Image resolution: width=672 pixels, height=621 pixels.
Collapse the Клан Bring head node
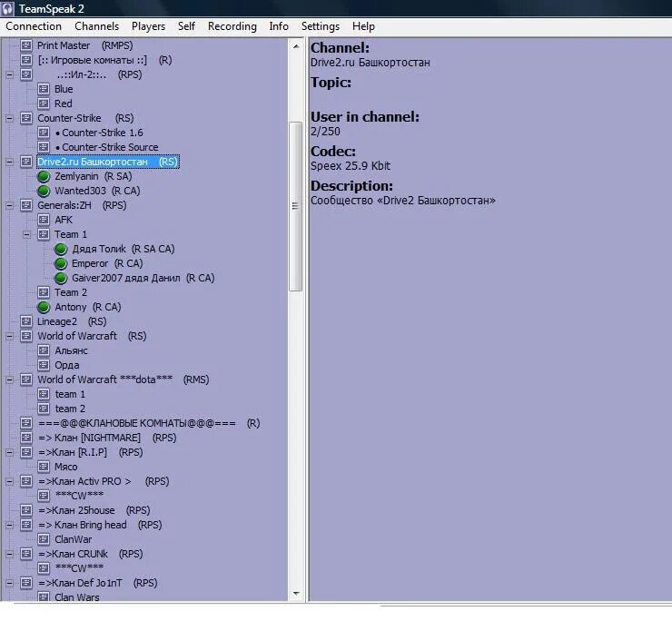[x=9, y=526]
